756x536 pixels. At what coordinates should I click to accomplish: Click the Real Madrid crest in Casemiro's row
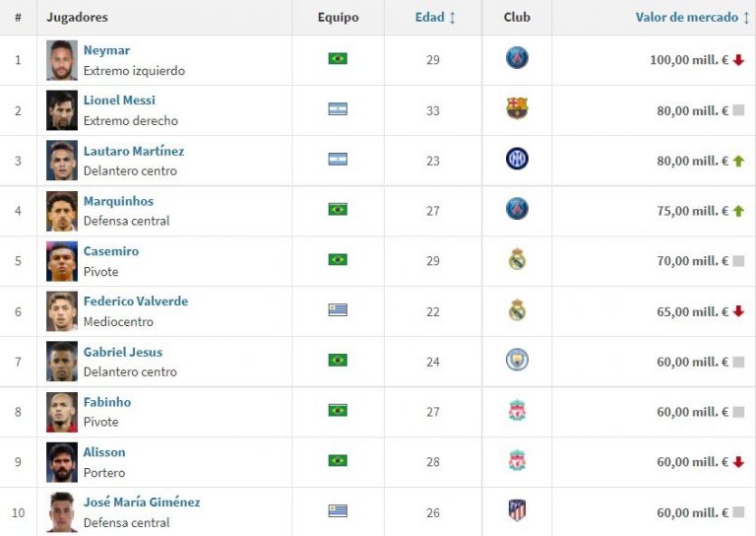tap(517, 259)
